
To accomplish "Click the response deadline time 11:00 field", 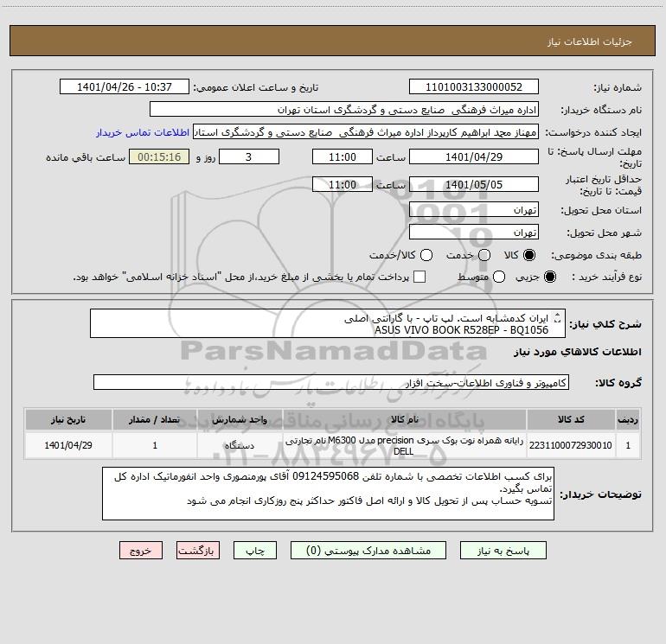I will click(343, 156).
